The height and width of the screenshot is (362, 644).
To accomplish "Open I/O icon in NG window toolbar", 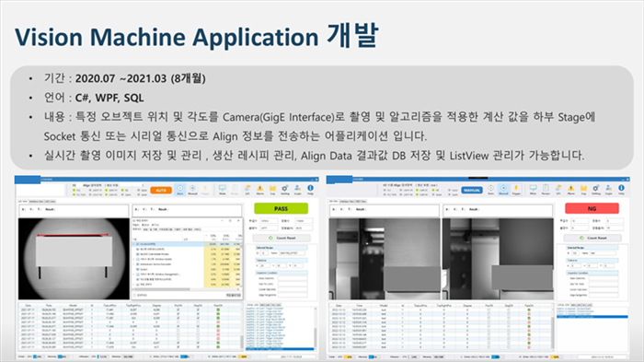I will coord(558,189).
